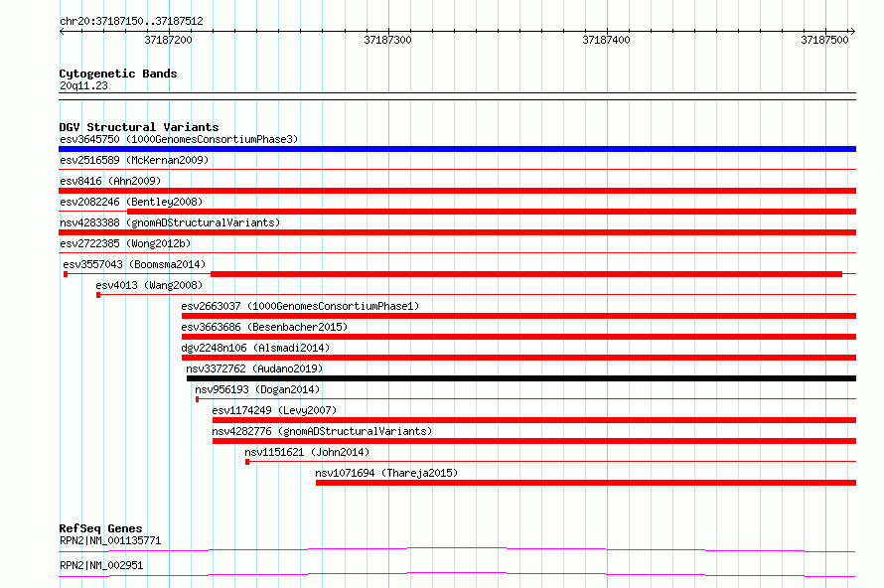Image resolution: width=884 pixels, height=588 pixels.
Task: Click the dgv2248n106 red variant bar
Action: 518,358
